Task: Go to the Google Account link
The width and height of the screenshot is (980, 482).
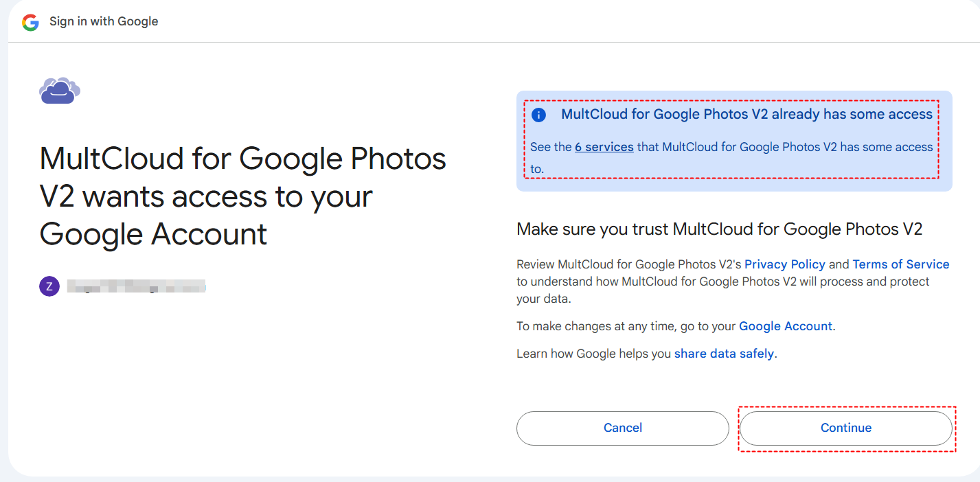Action: tap(785, 326)
